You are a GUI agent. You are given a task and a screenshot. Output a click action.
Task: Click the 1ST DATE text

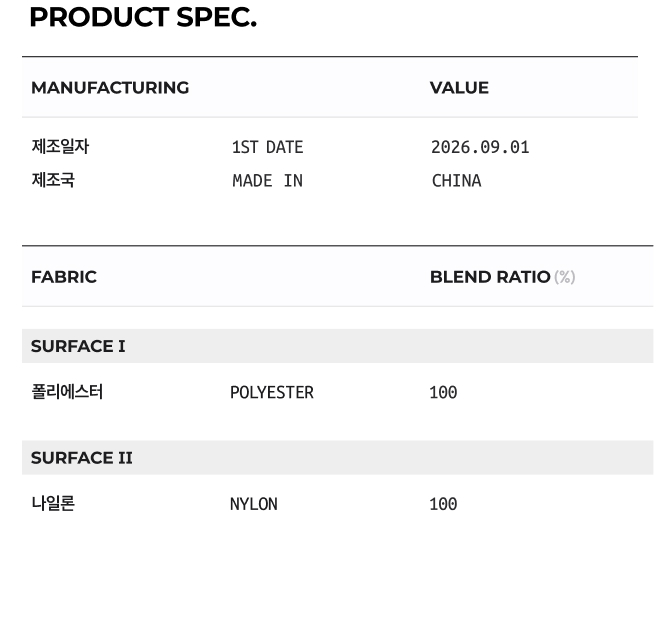tap(267, 147)
